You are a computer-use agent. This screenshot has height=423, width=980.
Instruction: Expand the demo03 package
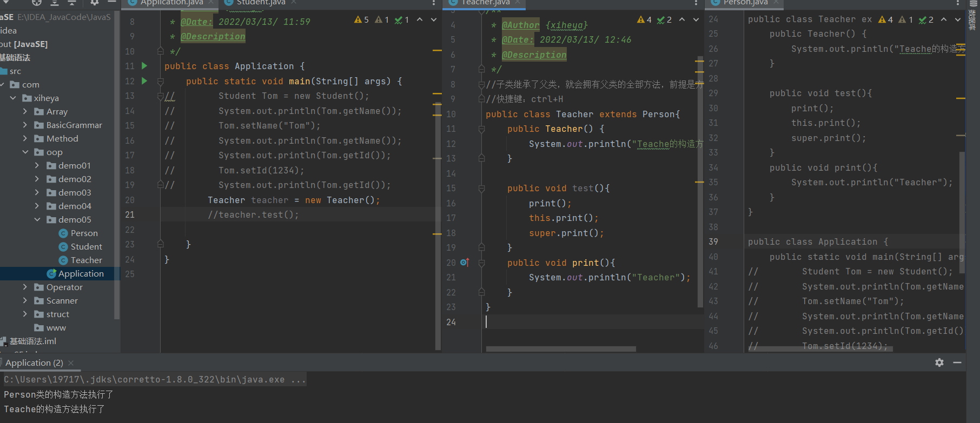tap(37, 193)
